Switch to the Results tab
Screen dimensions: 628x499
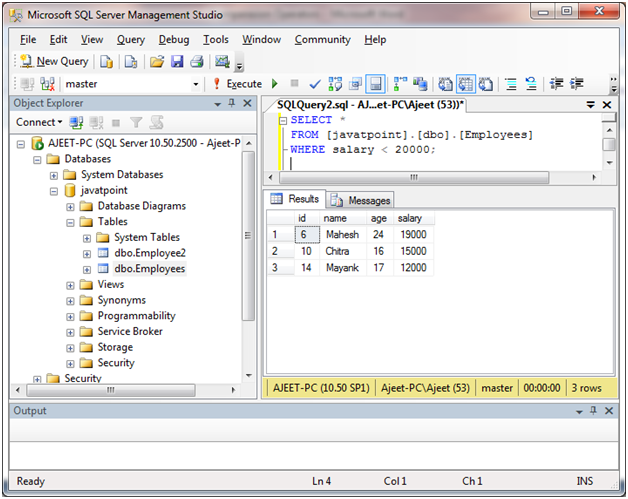(294, 199)
